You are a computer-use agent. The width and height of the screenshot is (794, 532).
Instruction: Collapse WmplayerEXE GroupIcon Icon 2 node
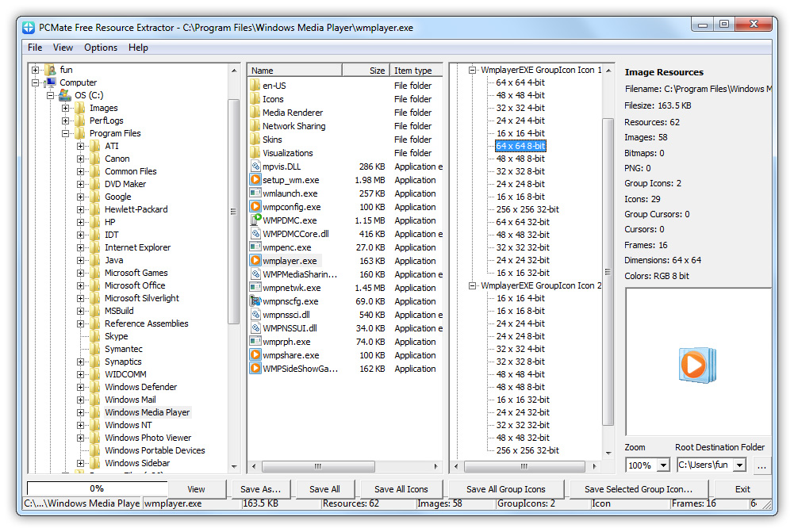tap(473, 285)
